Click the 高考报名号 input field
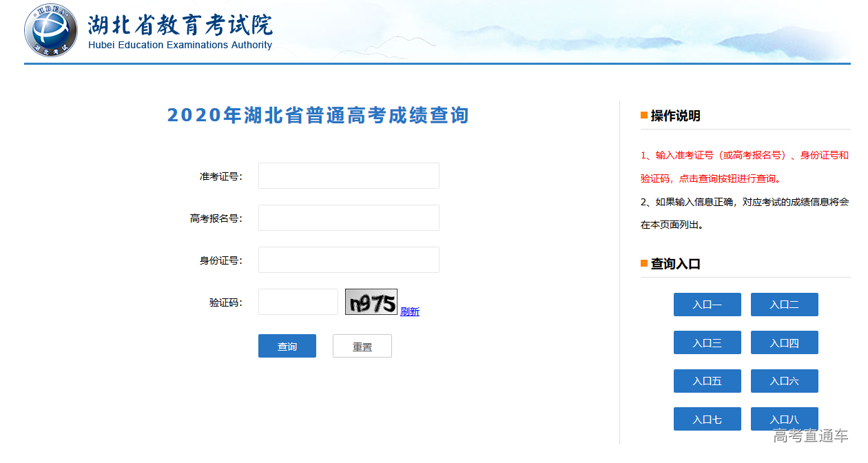Viewport: 868px width, 463px height. 348,218
